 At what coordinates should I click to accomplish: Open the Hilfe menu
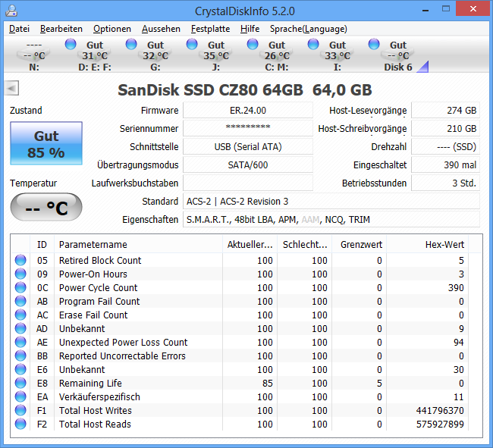click(x=250, y=29)
